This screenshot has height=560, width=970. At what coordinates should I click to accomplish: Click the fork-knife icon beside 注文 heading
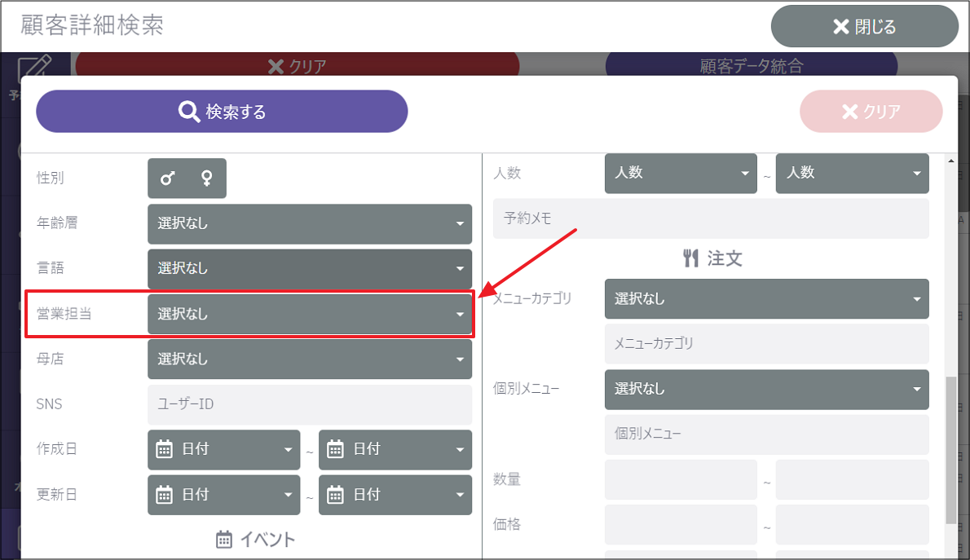tap(690, 258)
